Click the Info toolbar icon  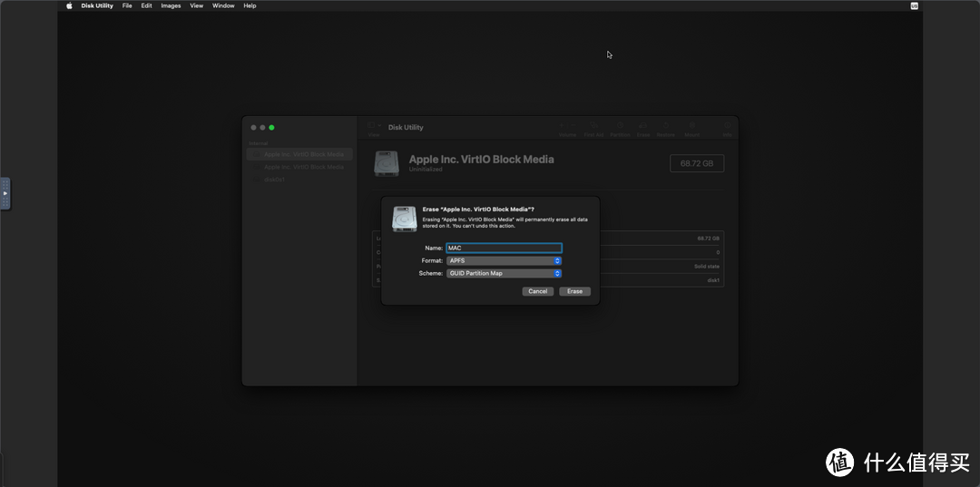click(x=728, y=125)
